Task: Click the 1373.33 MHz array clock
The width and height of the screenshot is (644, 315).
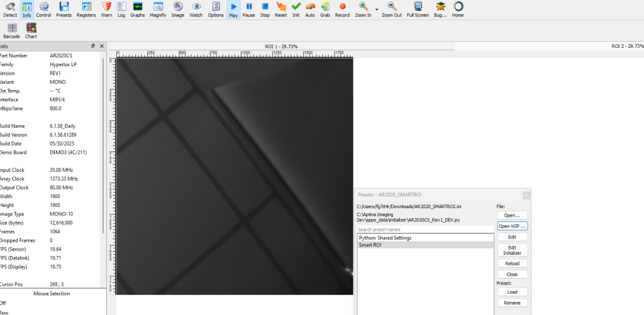Action: click(63, 179)
